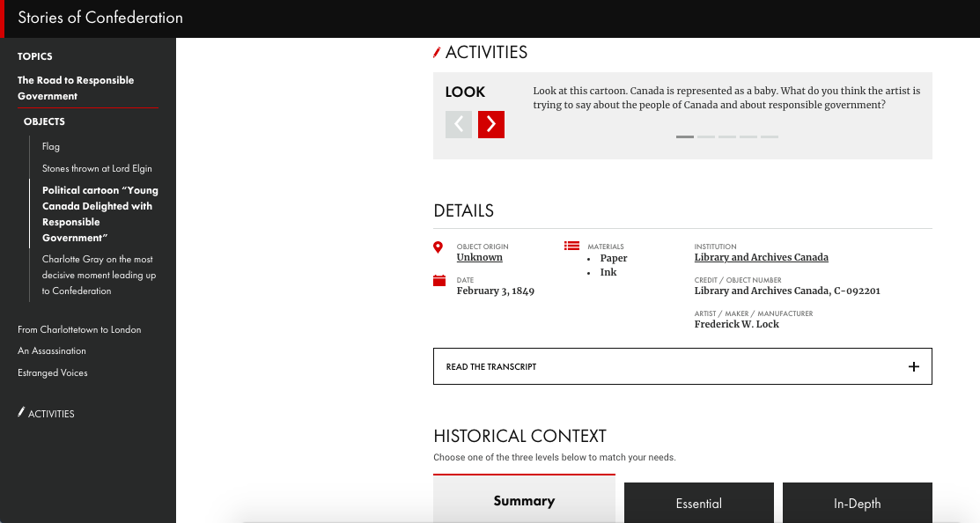Click the red calendar date icon
Image resolution: width=980 pixels, height=523 pixels.
click(x=439, y=281)
